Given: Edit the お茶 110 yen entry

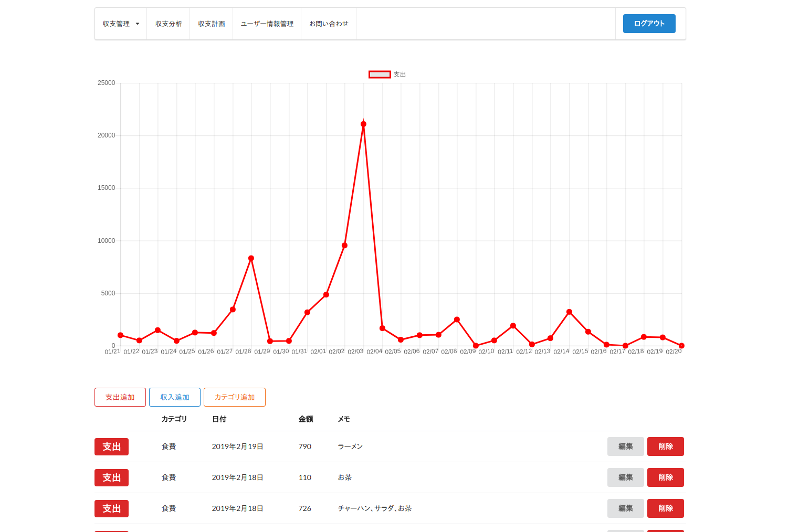Looking at the screenshot, I should click(625, 477).
